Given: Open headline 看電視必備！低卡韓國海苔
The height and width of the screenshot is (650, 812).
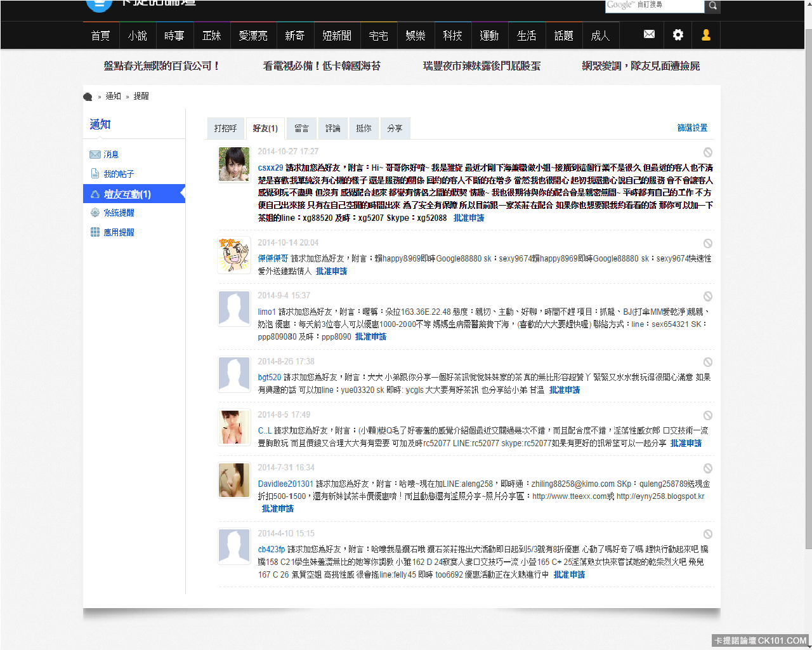Looking at the screenshot, I should 322,66.
